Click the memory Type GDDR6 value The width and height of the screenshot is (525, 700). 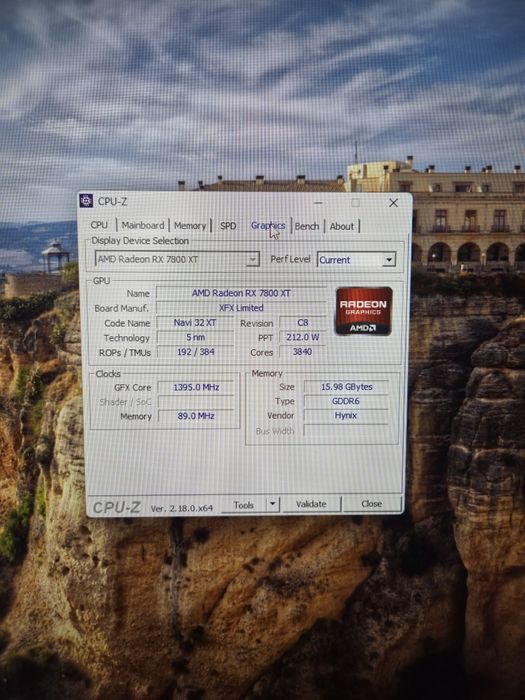pos(346,401)
